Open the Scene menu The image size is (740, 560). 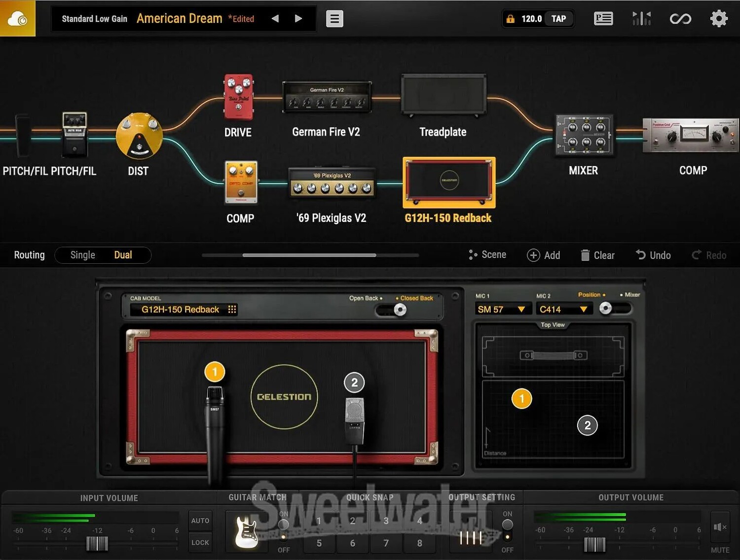tap(487, 255)
